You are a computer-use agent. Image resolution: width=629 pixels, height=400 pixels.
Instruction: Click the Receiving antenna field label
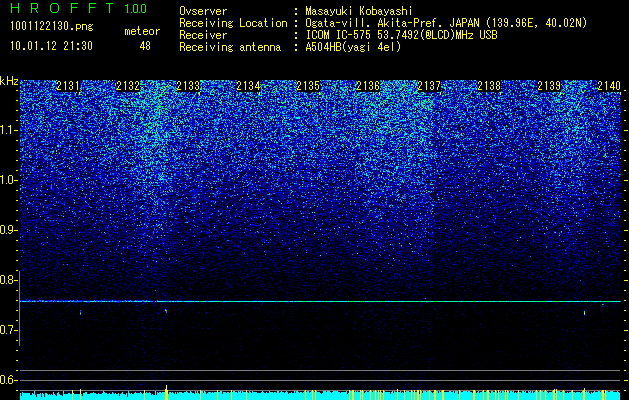[230, 47]
